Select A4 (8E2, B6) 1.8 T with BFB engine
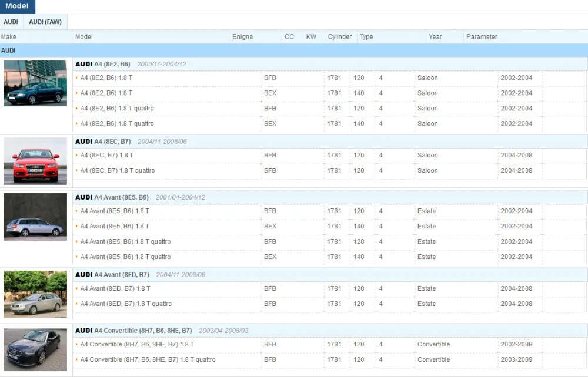Viewport: 588px width, 377px height. click(106, 78)
